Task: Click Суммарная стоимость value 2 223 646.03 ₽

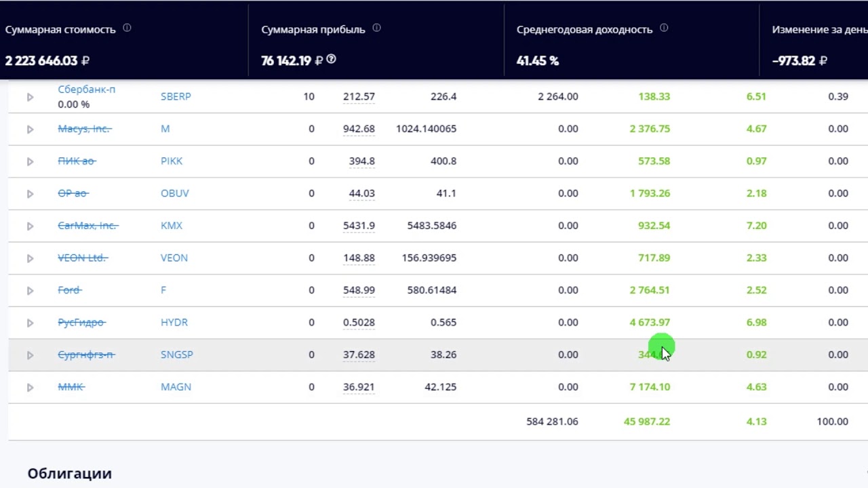Action: pyautogui.click(x=47, y=60)
